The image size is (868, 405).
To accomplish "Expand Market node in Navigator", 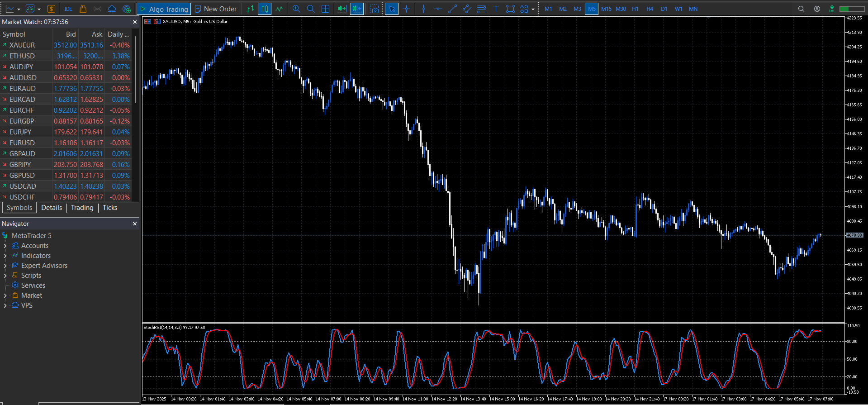I will 5,295.
